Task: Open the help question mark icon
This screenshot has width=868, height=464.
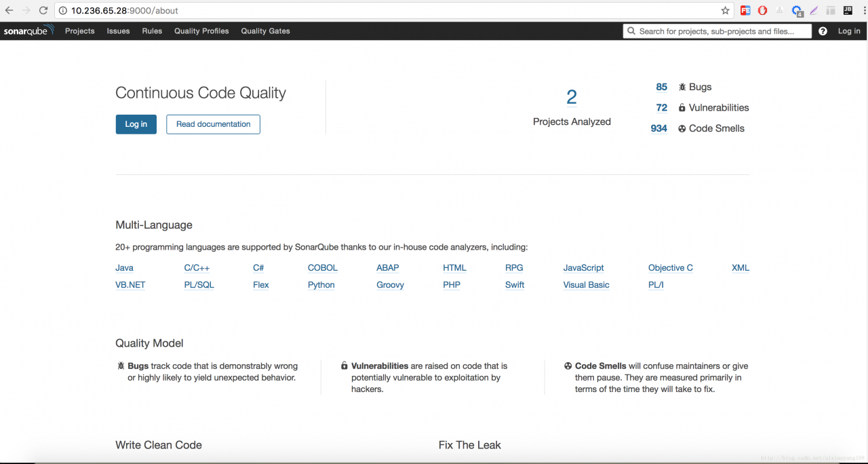Action: click(823, 31)
